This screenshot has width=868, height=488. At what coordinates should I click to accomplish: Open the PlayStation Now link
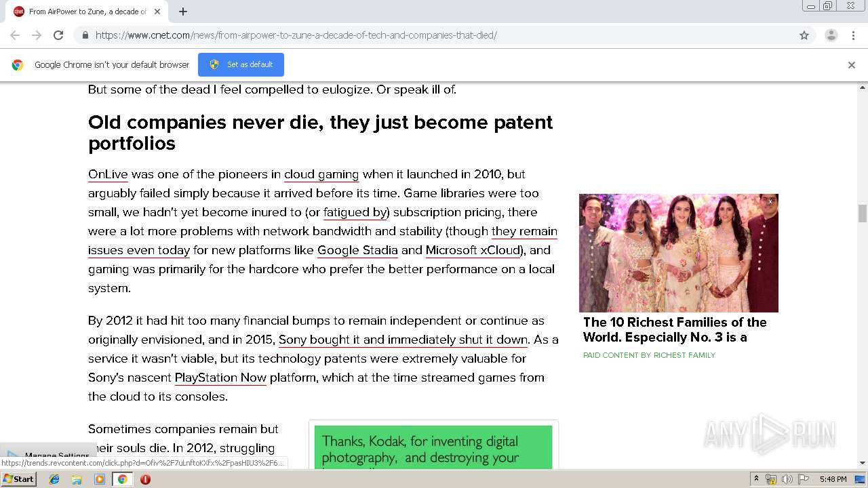[x=220, y=378]
